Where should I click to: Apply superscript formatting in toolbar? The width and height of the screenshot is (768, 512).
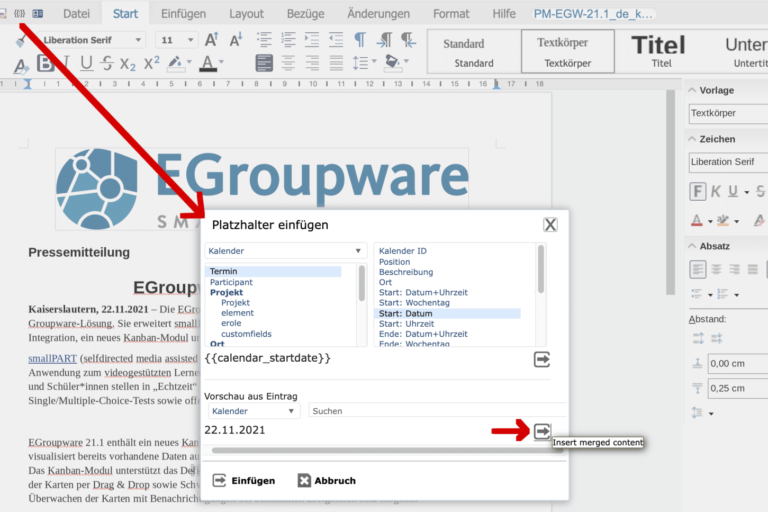click(x=151, y=63)
